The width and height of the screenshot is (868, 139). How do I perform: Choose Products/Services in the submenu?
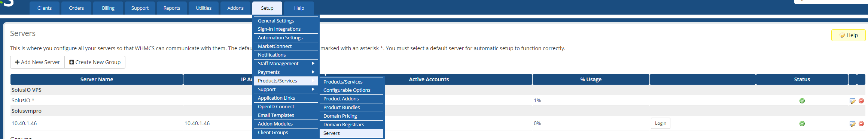pyautogui.click(x=351, y=82)
